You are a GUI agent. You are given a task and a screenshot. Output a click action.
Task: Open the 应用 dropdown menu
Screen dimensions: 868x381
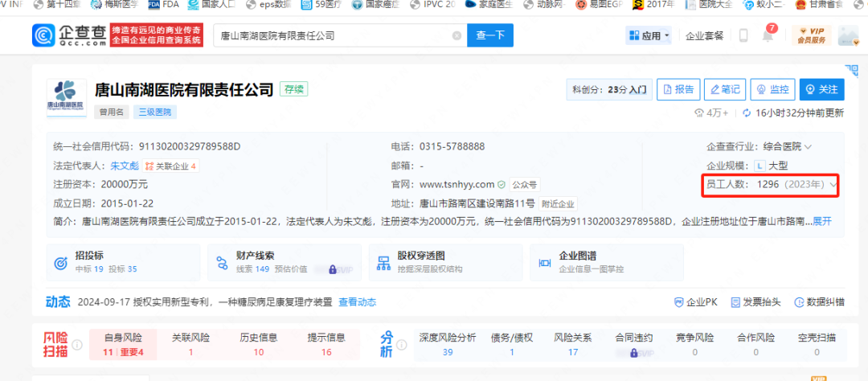tap(648, 36)
